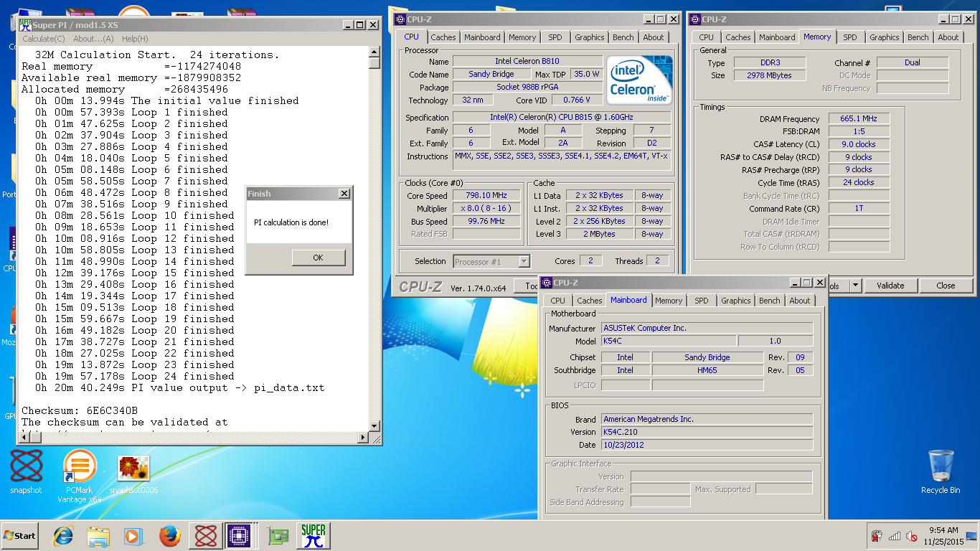Select Bench tab in left CPU-Z window
Screen dimensions: 980x551
(x=623, y=37)
